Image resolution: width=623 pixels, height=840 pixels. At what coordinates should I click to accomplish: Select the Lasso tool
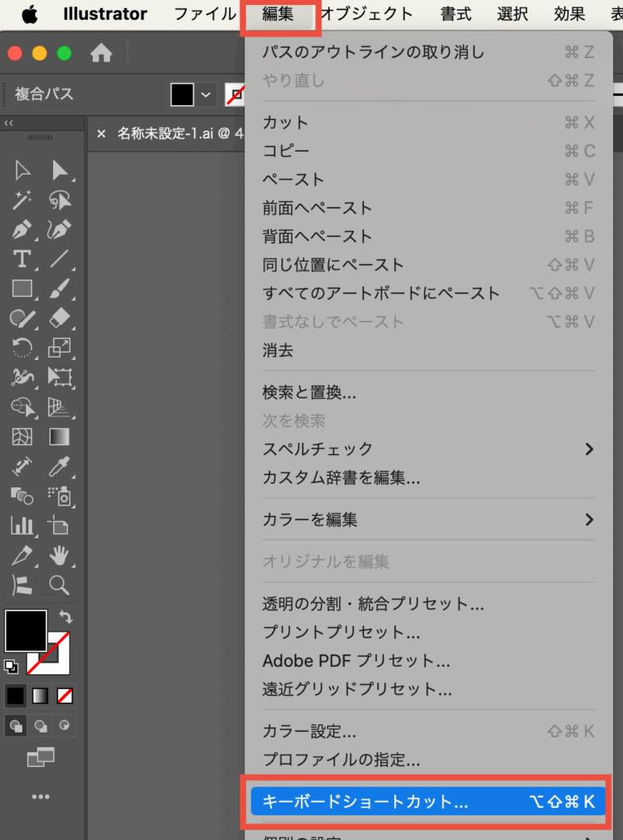tap(59, 200)
